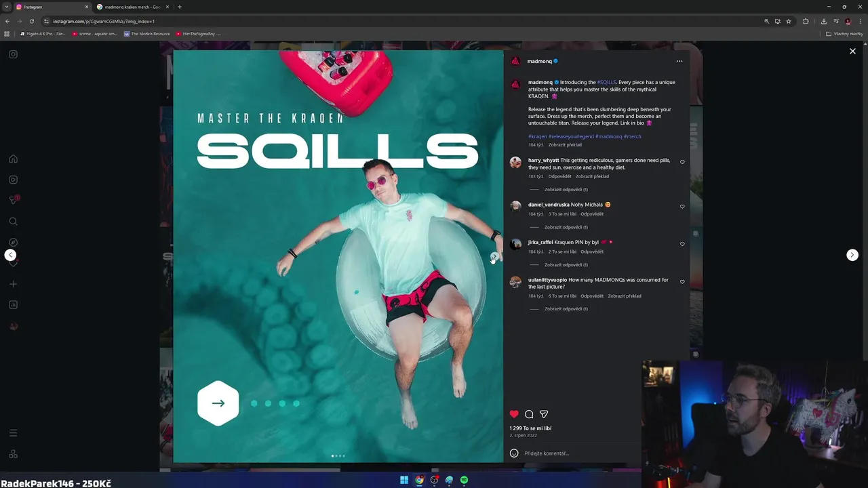This screenshot has width=868, height=488.
Task: Open the Všechny záložky bookmarks folder
Action: point(844,33)
